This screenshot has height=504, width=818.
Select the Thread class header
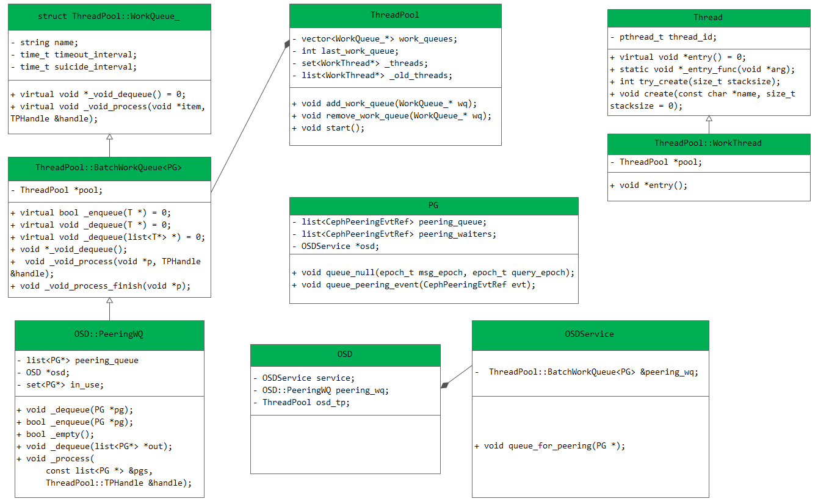click(708, 18)
